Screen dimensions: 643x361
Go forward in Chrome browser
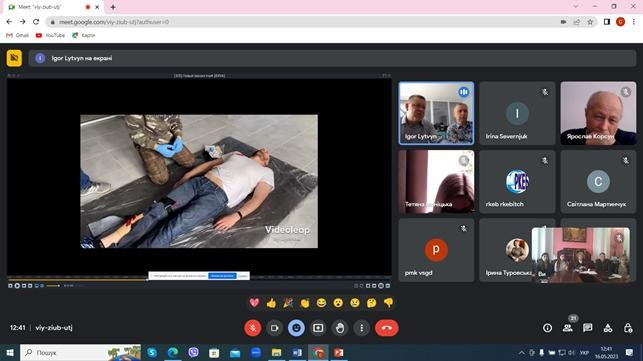pyautogui.click(x=23, y=22)
